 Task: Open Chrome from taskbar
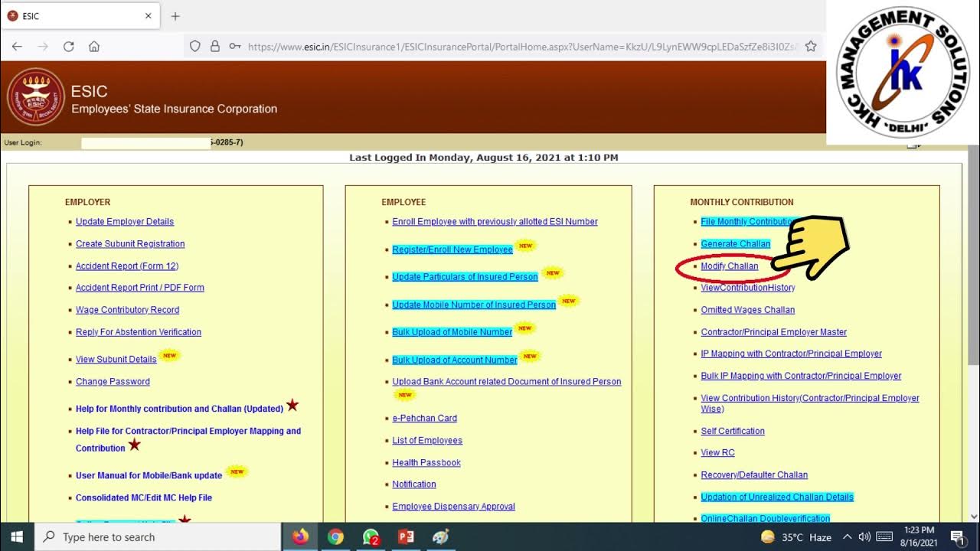pos(335,537)
